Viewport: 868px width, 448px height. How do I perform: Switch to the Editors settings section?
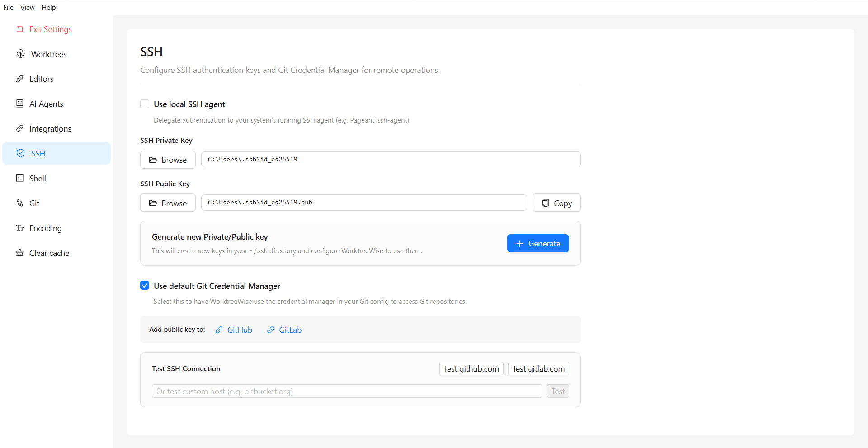(57, 79)
